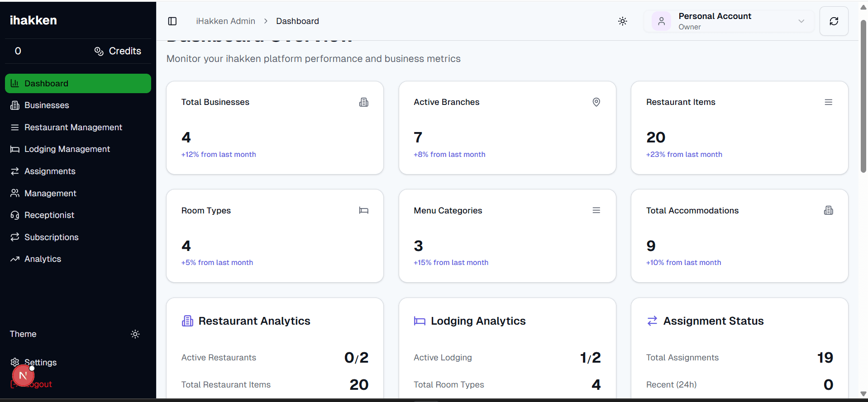
Task: Click the Menu Categories card list icon
Action: click(596, 210)
